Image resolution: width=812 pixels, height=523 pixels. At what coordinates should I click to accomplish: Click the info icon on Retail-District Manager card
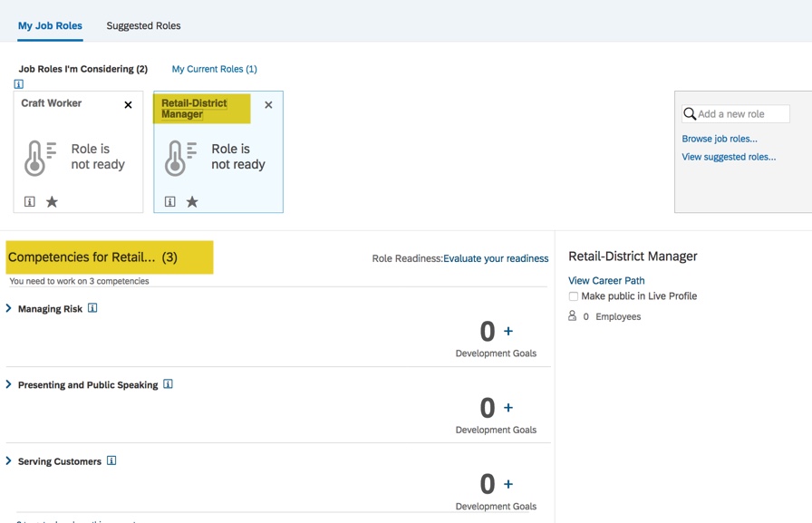coord(170,202)
